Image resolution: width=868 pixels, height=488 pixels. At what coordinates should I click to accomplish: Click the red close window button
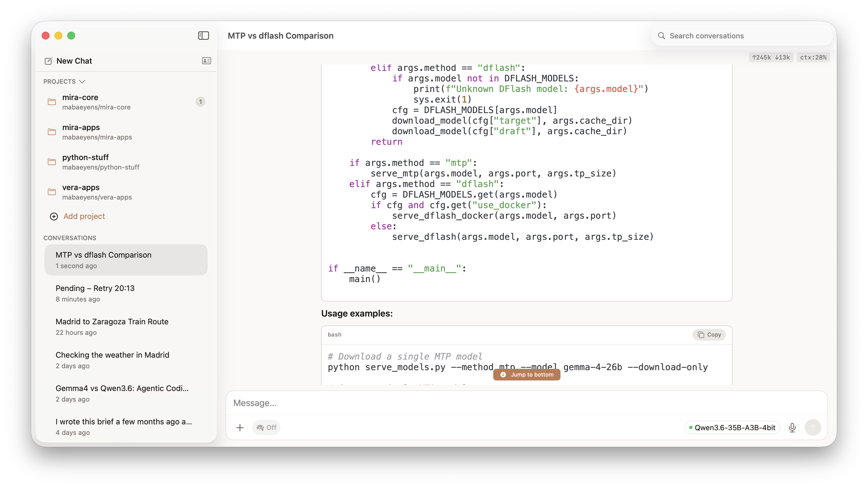[46, 35]
